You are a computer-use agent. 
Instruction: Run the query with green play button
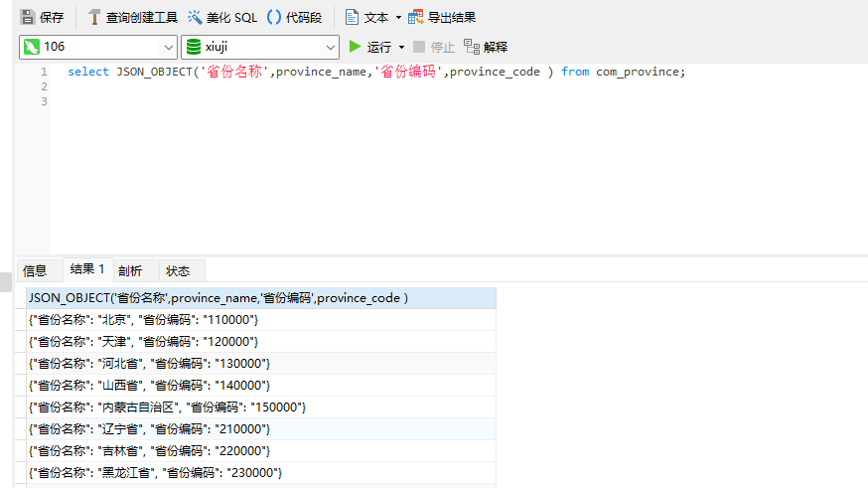click(355, 47)
